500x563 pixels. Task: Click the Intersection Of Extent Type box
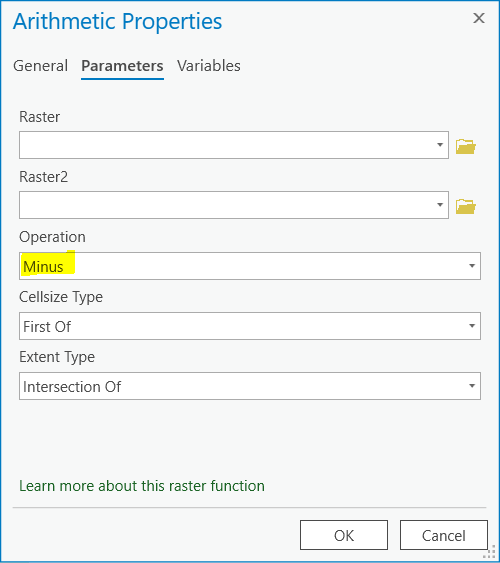tap(250, 386)
